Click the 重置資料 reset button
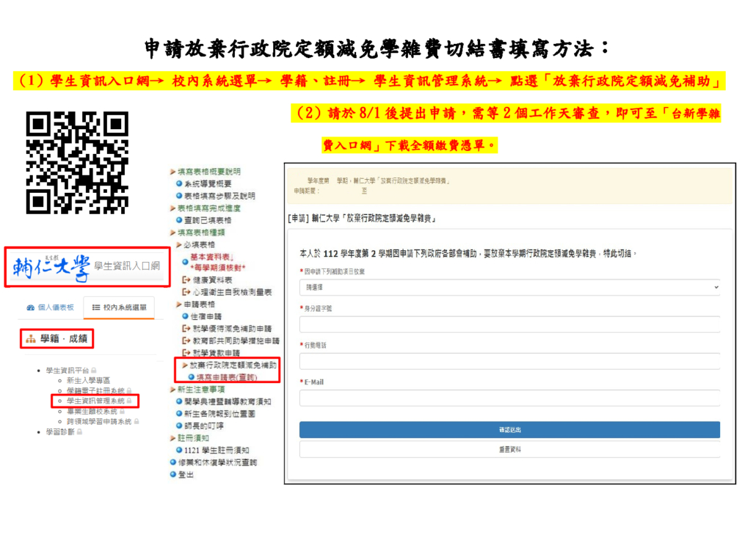Viewport: 756px width, 534px height. point(509,449)
